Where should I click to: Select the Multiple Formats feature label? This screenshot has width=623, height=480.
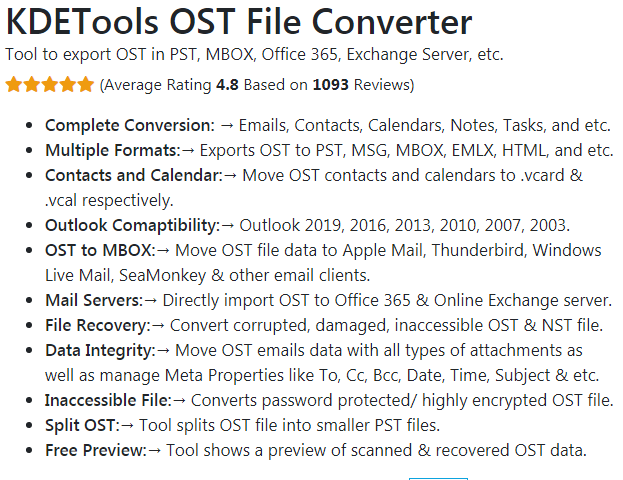pos(113,151)
